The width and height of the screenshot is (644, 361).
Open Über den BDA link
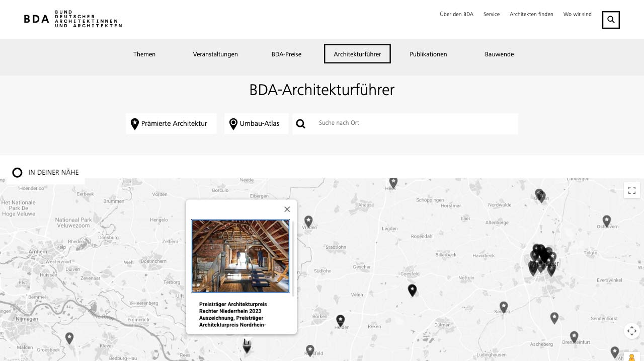click(456, 15)
